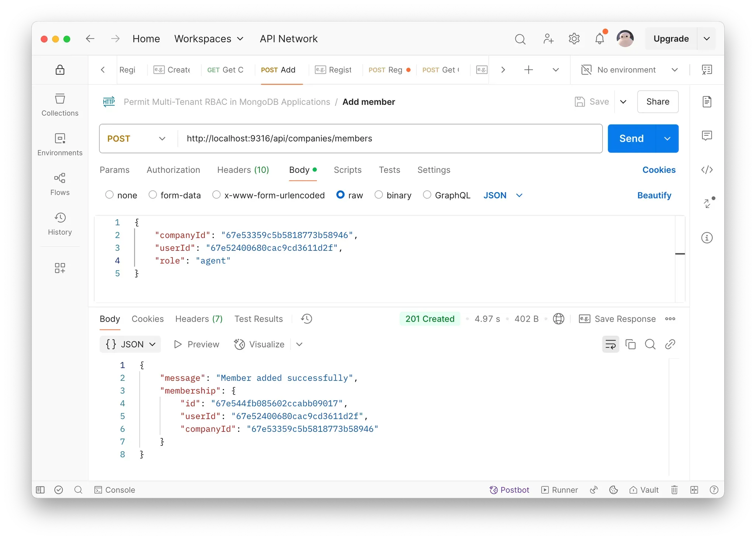Image resolution: width=756 pixels, height=540 pixels.
Task: Open the History sidebar panel
Action: point(60,223)
